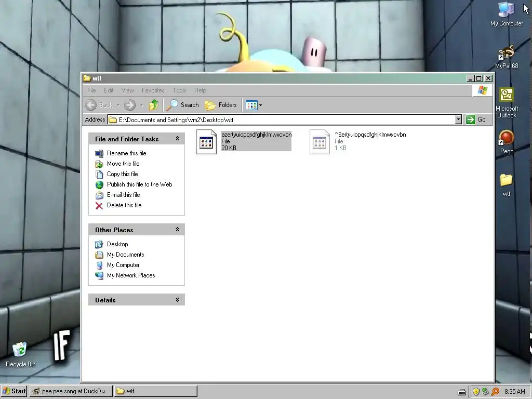Click the Rename this file icon

[x=99, y=154]
